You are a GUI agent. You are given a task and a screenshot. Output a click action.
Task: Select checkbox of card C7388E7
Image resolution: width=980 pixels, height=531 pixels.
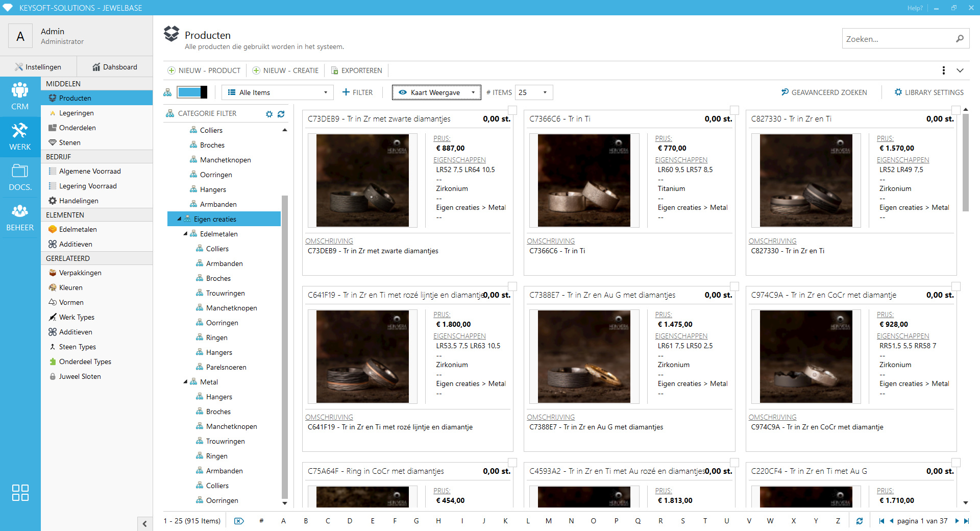pos(734,286)
